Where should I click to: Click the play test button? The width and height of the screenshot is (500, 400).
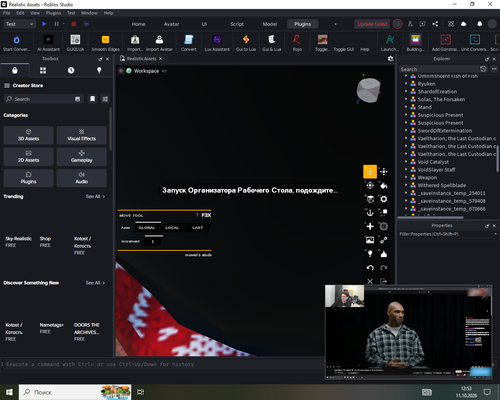pos(44,24)
